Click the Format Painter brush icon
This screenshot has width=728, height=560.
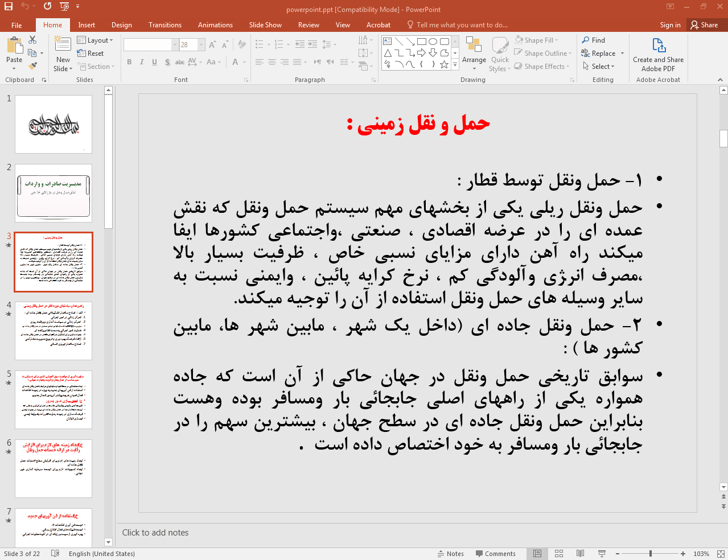click(32, 66)
